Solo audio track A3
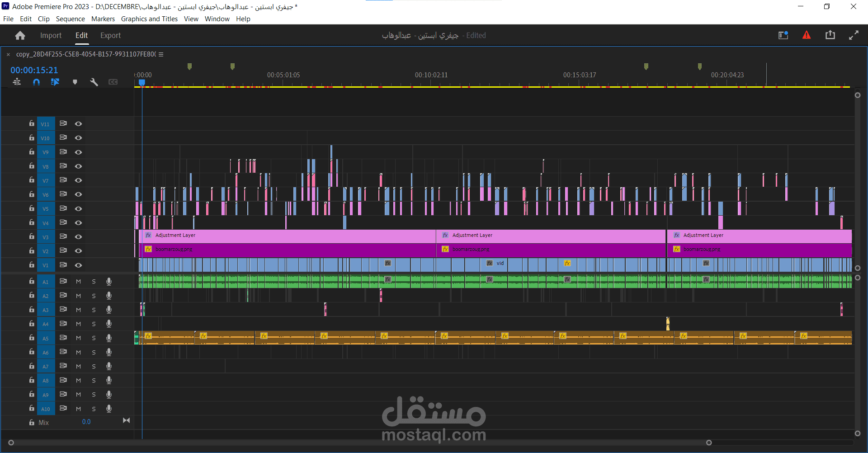868x453 pixels. (x=94, y=310)
